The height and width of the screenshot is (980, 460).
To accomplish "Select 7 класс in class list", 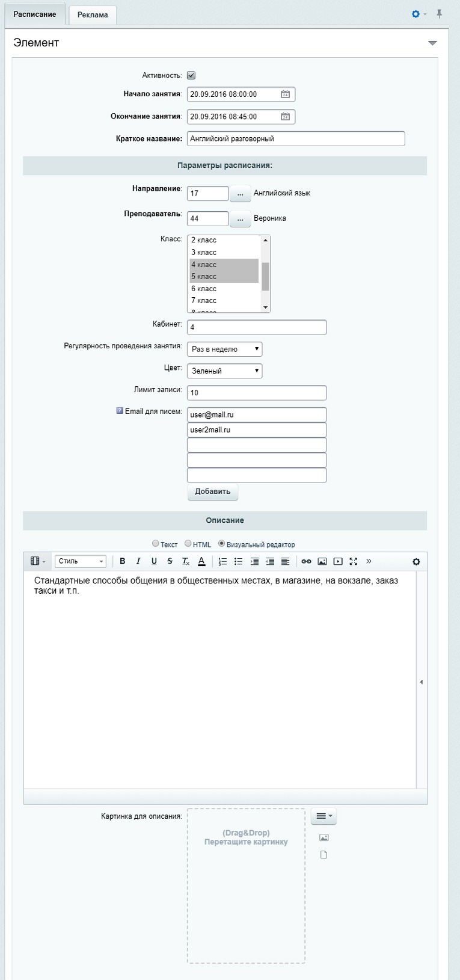I will pos(224,301).
